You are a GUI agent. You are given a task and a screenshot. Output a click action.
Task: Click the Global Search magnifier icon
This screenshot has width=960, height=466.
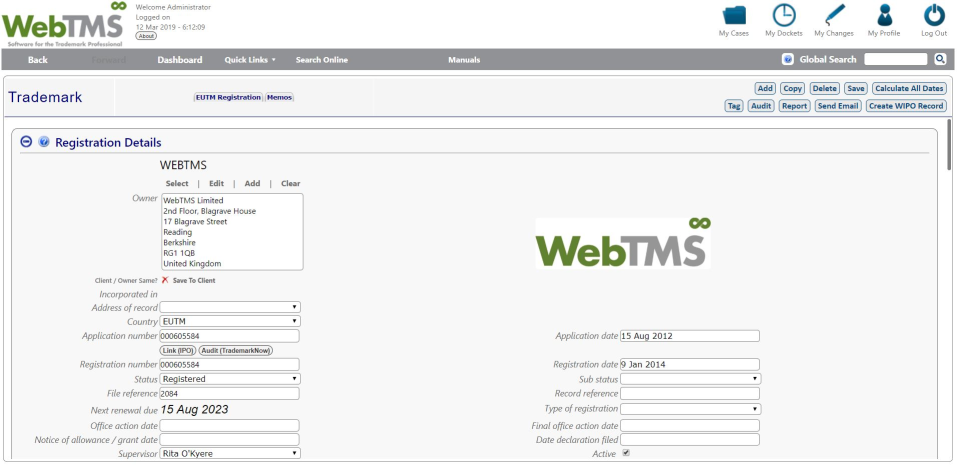[940, 59]
